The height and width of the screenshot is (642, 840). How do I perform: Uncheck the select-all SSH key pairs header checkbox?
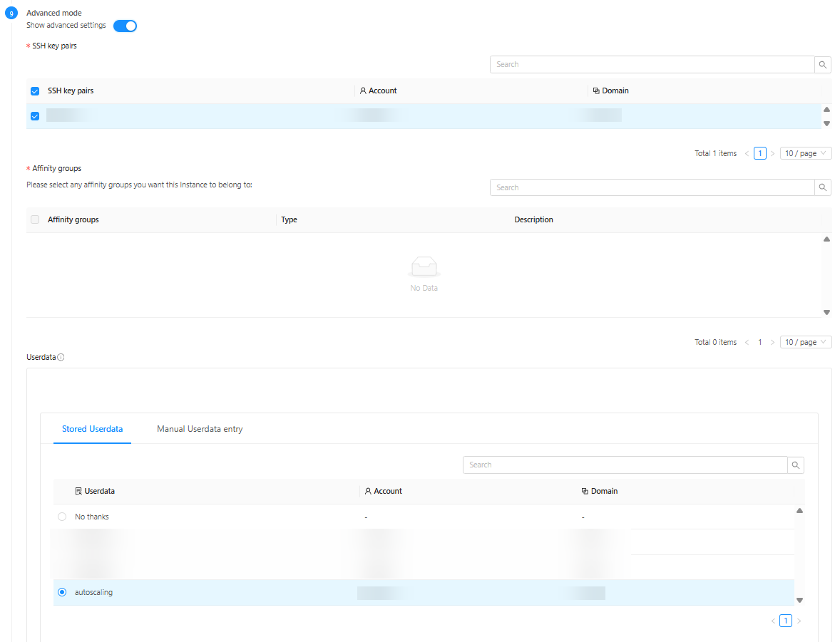coord(35,91)
